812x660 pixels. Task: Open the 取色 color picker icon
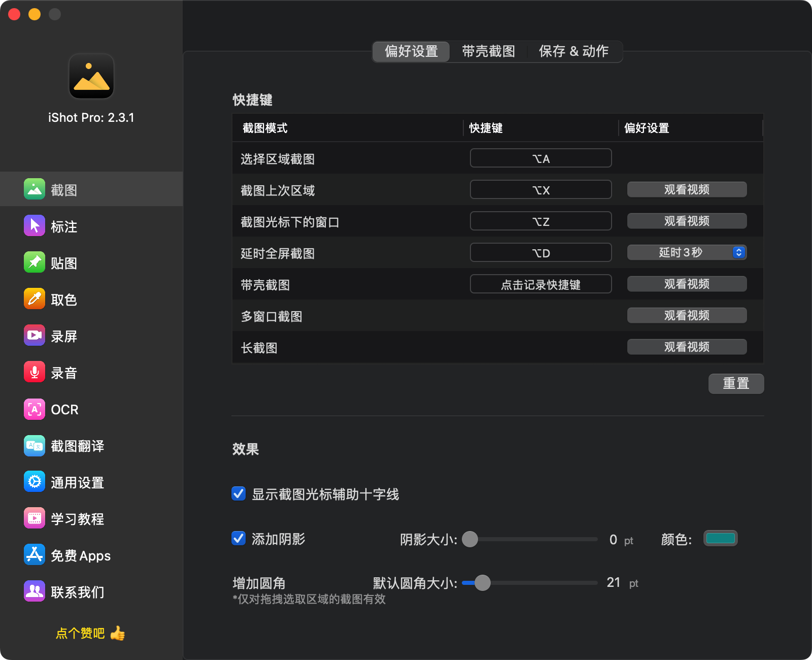point(34,299)
